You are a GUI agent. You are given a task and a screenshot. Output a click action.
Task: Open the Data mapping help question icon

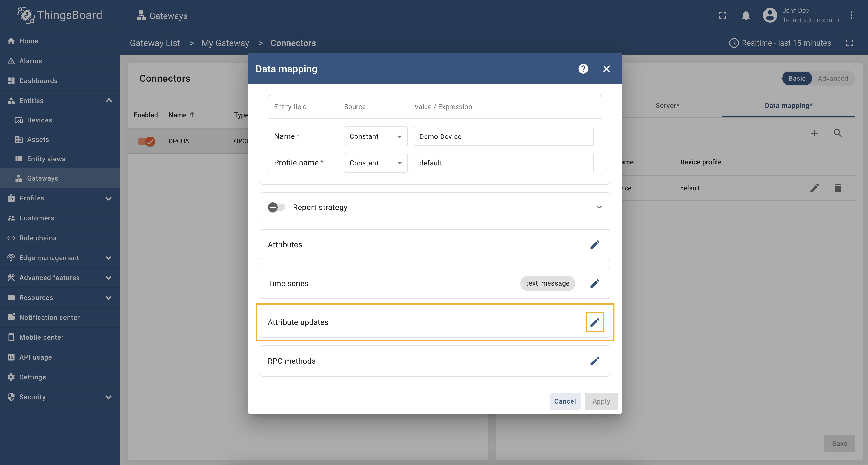(x=583, y=69)
